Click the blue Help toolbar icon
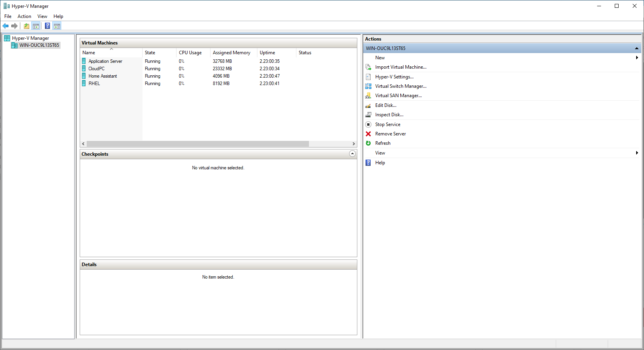Viewport: 644px width, 350px height. coord(47,26)
